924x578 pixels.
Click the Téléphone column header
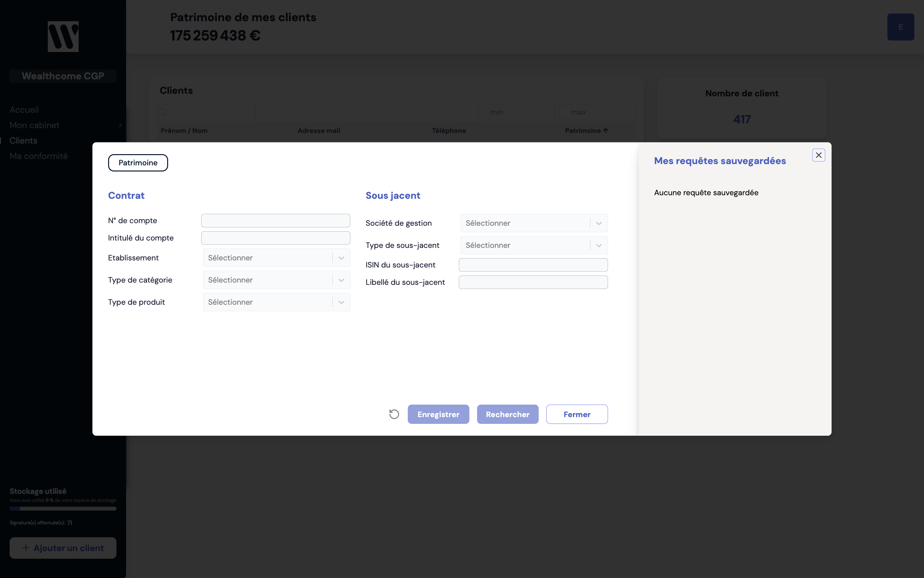(449, 131)
